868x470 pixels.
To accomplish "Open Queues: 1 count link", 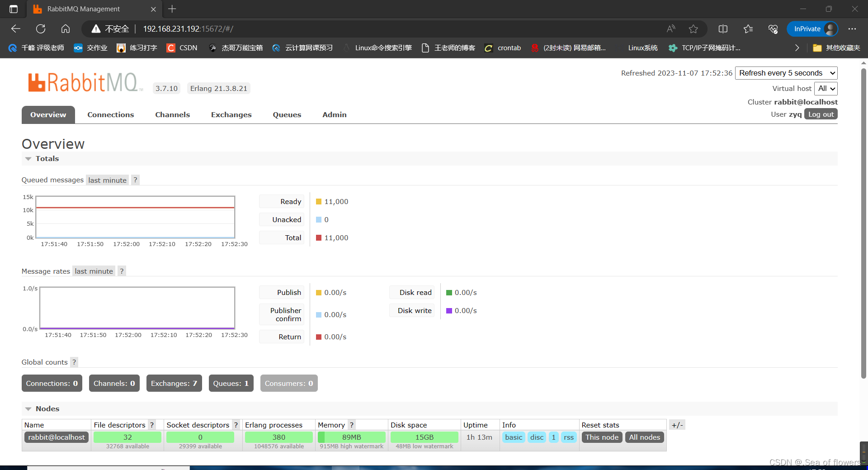I will (231, 384).
